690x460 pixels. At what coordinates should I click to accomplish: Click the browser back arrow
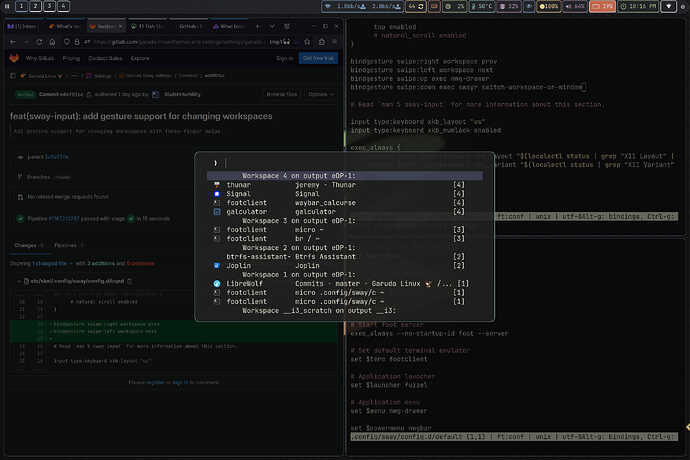click(13, 42)
